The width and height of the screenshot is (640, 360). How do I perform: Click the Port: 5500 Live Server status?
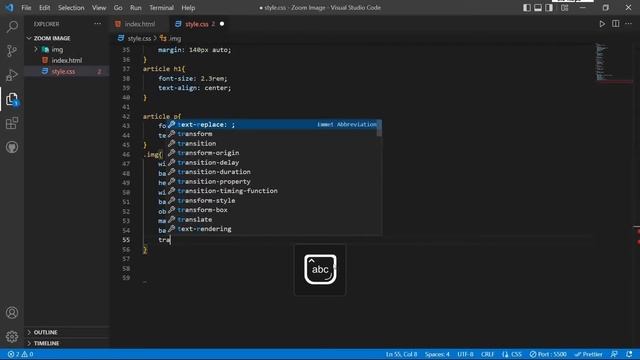(x=548, y=354)
